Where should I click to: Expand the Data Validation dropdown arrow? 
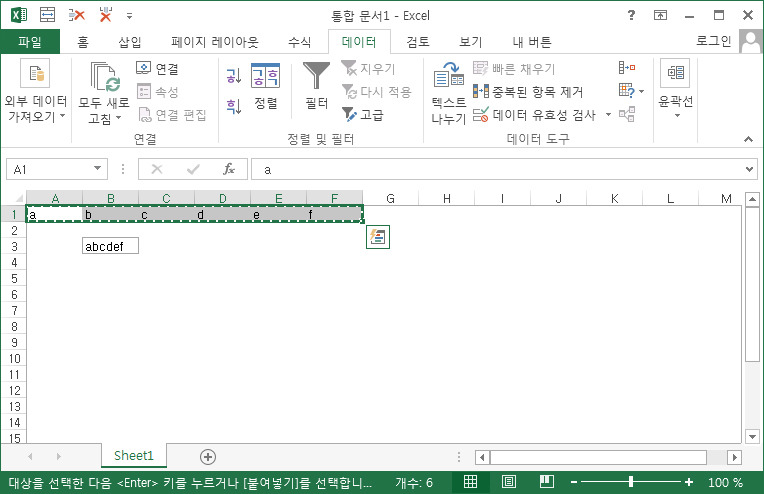click(608, 114)
